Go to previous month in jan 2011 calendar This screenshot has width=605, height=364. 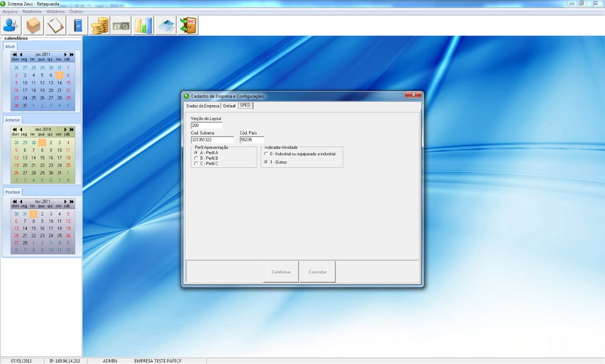click(x=21, y=55)
